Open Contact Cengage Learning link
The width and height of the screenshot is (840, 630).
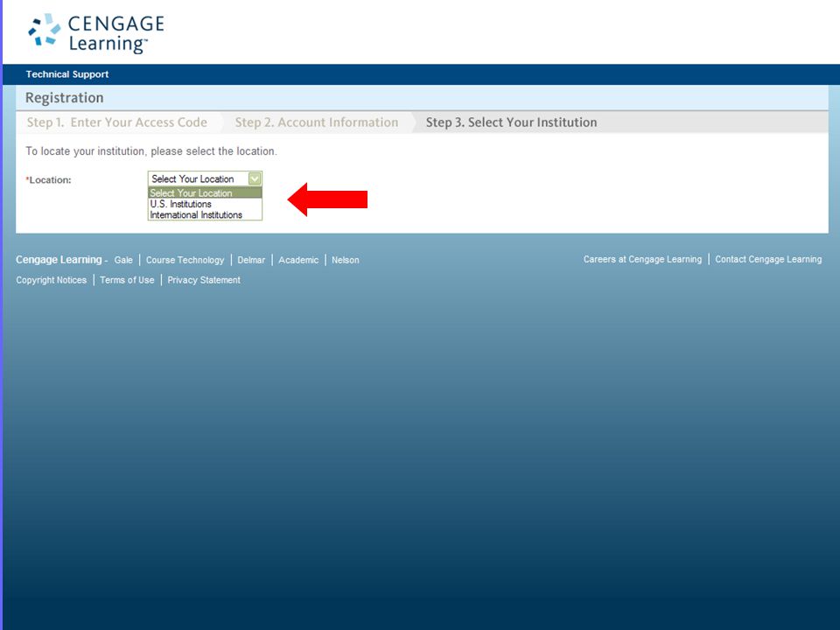pyautogui.click(x=768, y=259)
